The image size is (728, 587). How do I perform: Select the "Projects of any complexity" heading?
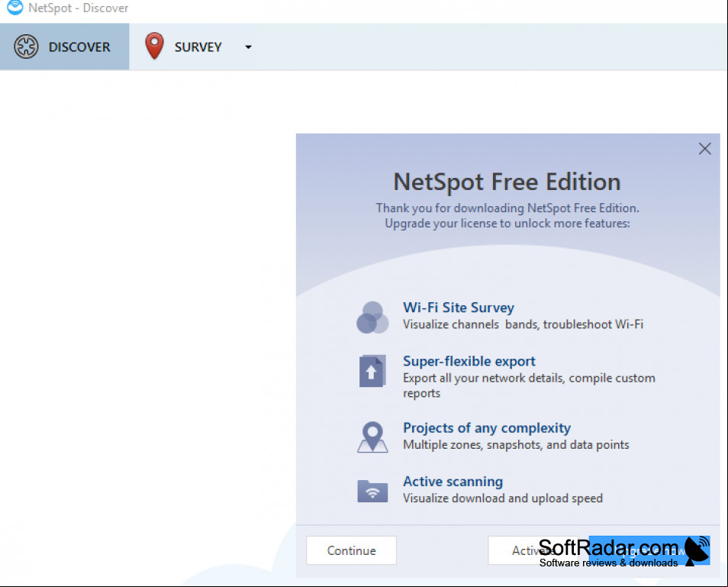pos(487,427)
